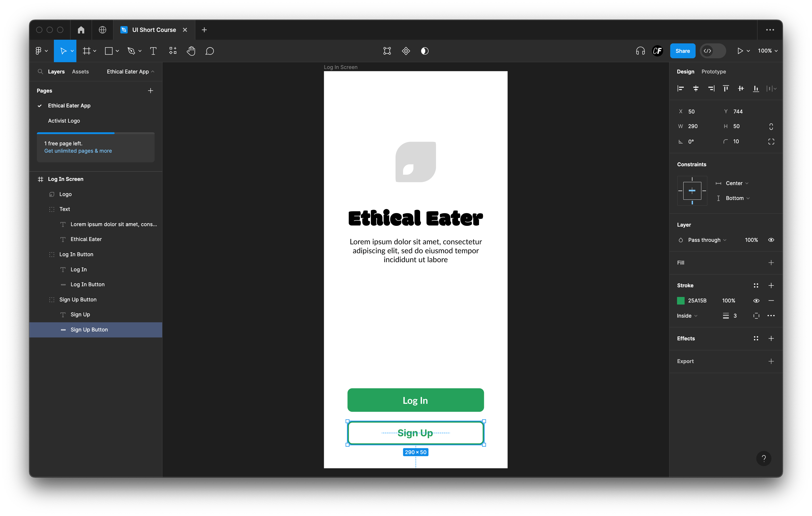Image resolution: width=812 pixels, height=516 pixels.
Task: Click the Get unlimited pages & more link
Action: (78, 151)
